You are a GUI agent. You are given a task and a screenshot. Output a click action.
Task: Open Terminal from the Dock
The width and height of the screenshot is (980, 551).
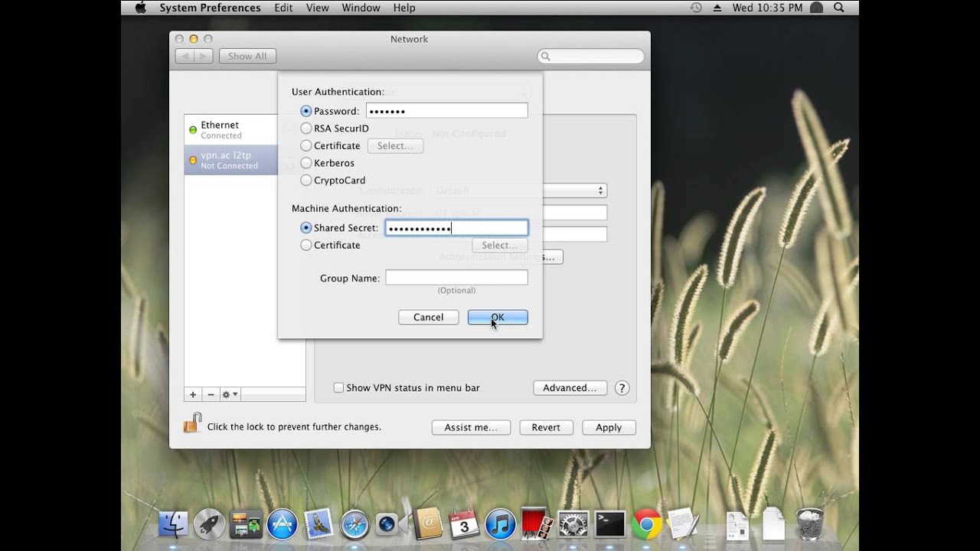point(610,525)
